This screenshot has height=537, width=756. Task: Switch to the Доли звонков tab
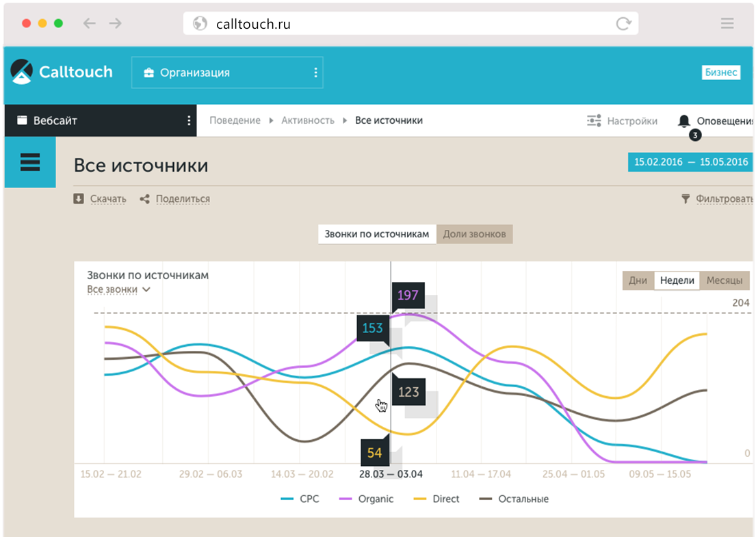pos(474,234)
